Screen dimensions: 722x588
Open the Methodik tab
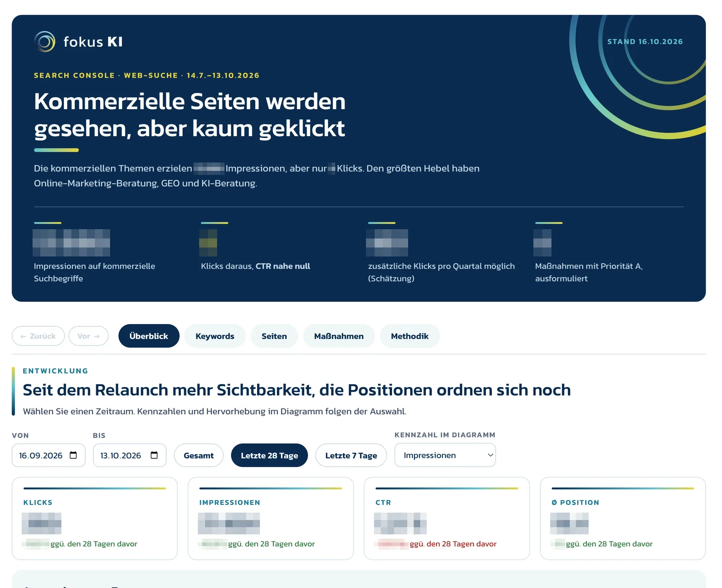pyautogui.click(x=410, y=336)
